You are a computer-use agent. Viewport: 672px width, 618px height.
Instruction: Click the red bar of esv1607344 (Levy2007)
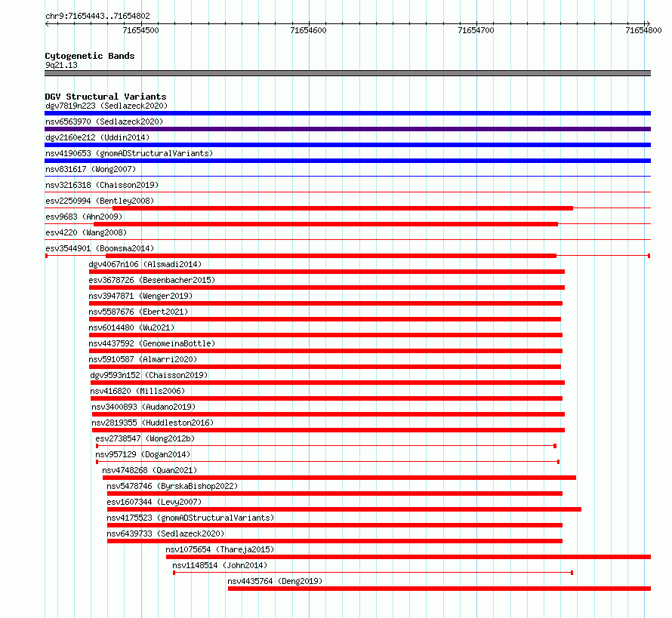[x=344, y=509]
